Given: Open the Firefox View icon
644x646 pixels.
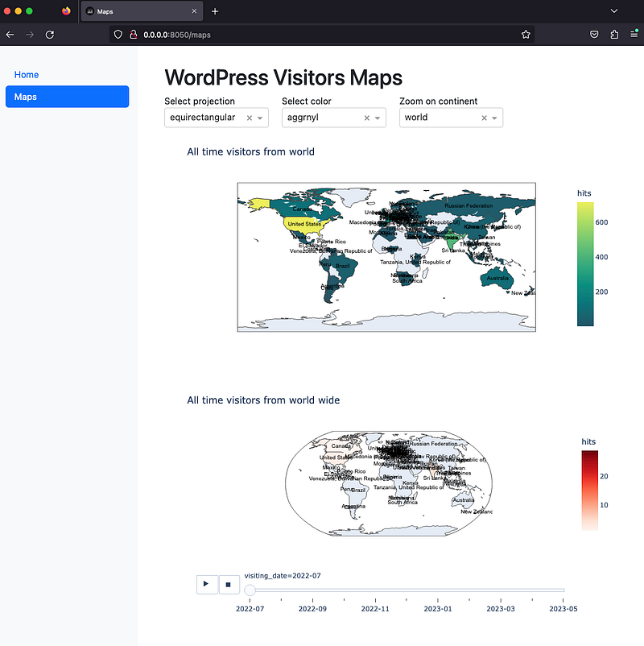Looking at the screenshot, I should point(66,11).
